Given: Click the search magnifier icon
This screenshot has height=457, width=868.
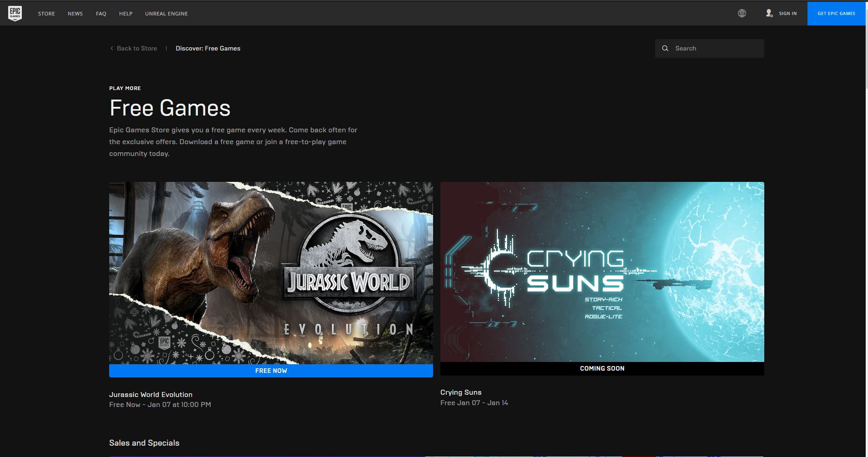Looking at the screenshot, I should 665,48.
